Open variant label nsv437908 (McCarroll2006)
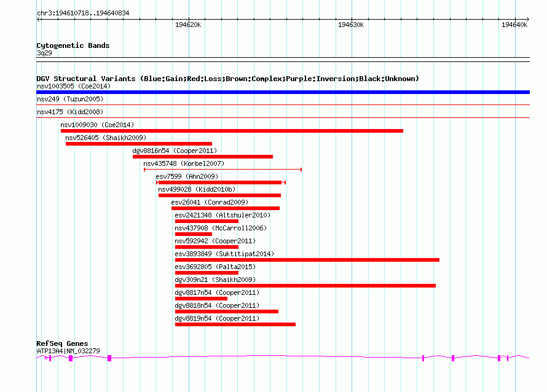Image resolution: width=547 pixels, height=392 pixels. tap(221, 228)
